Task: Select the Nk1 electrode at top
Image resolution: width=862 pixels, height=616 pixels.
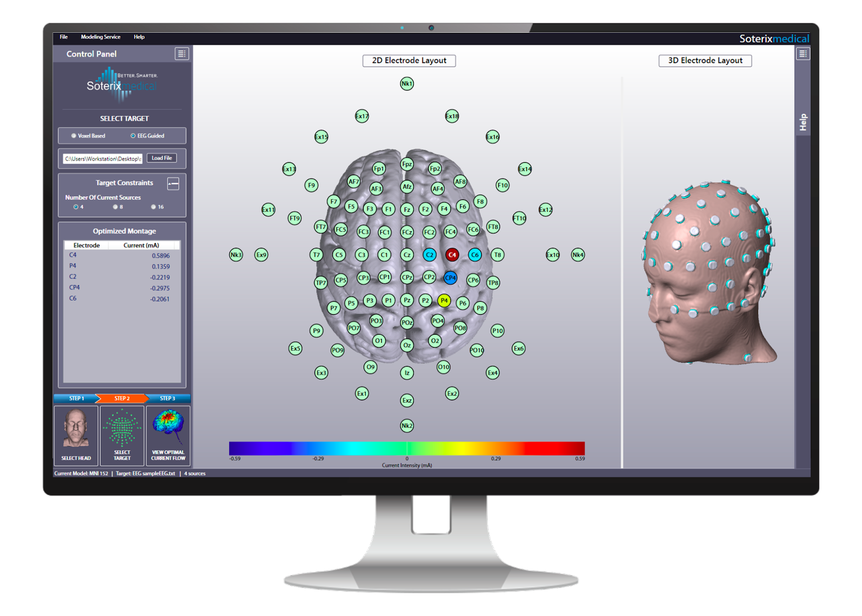Action: tap(407, 84)
